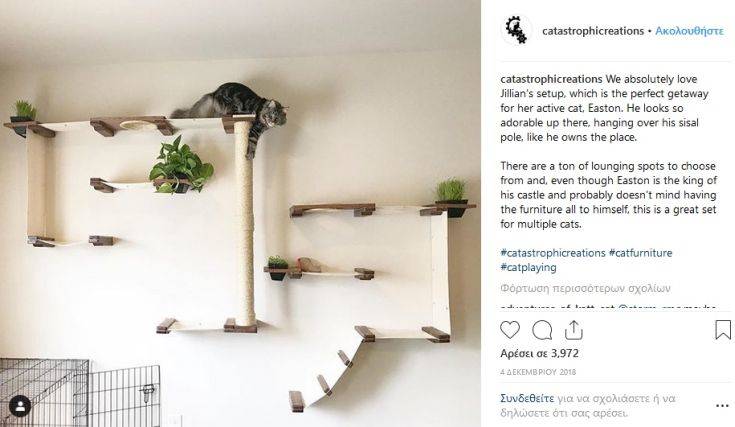
Task: Open the #catastrophicreations hashtag
Action: [x=553, y=253]
